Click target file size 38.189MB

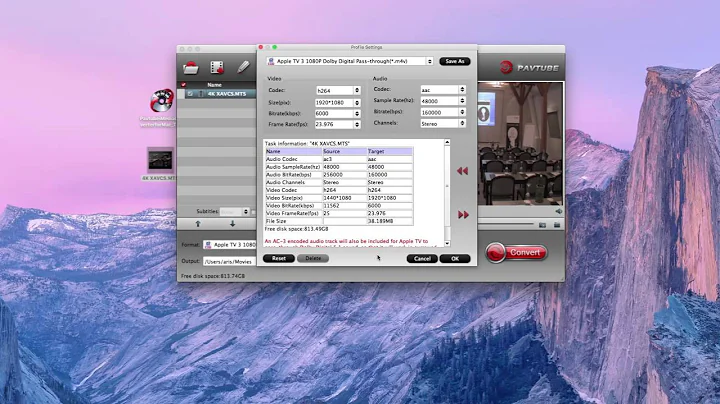[381, 221]
